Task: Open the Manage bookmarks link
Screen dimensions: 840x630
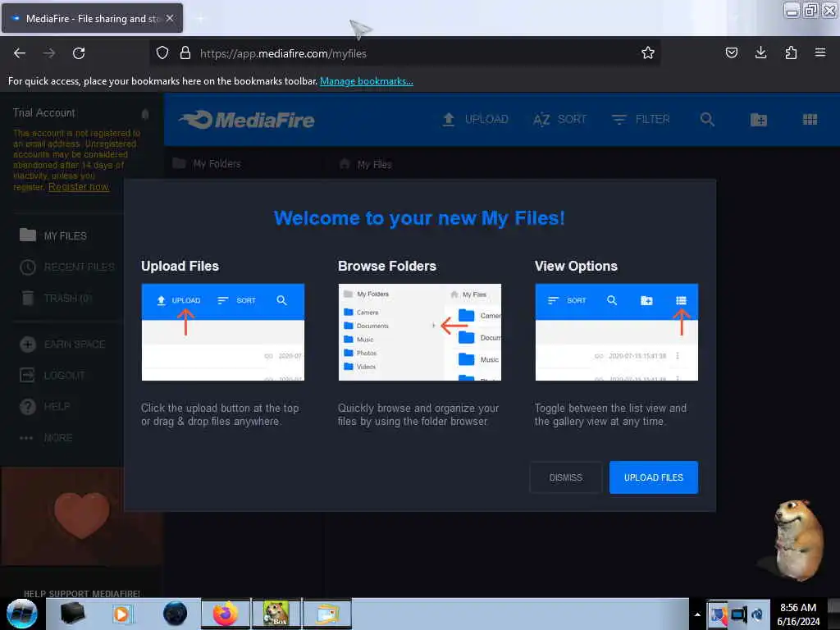Action: 367,81
